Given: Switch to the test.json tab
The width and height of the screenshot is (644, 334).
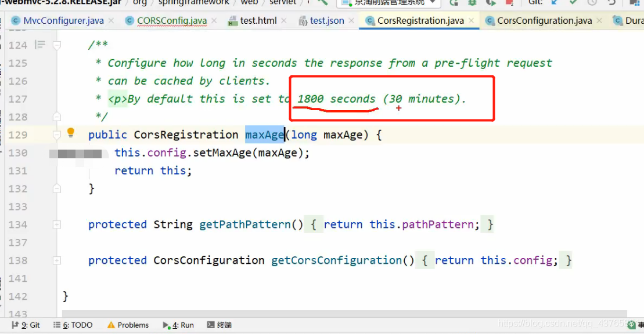Looking at the screenshot, I should click(327, 20).
